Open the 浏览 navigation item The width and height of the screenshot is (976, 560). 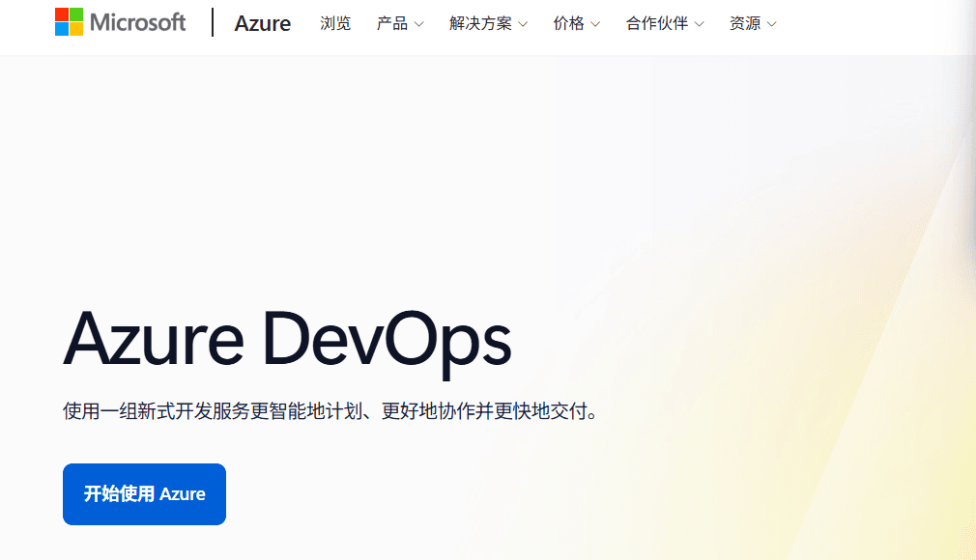tap(335, 23)
